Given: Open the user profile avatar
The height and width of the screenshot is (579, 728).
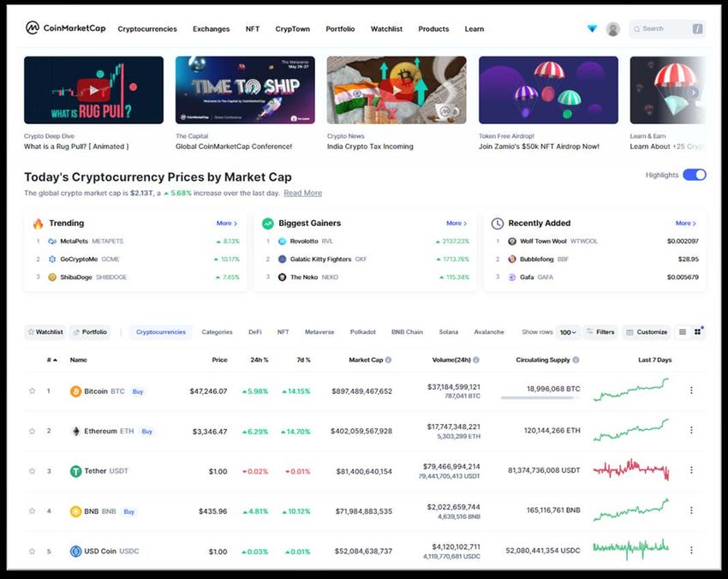Looking at the screenshot, I should tap(613, 29).
